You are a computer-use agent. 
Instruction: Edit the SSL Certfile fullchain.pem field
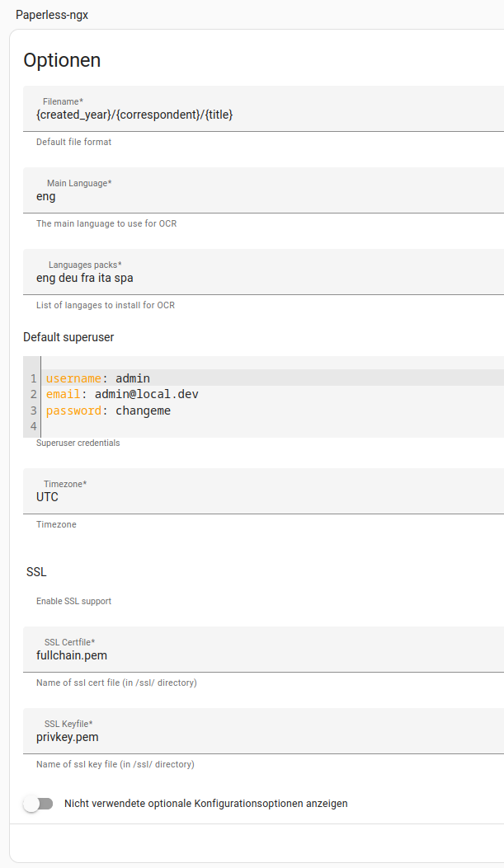click(x=264, y=650)
